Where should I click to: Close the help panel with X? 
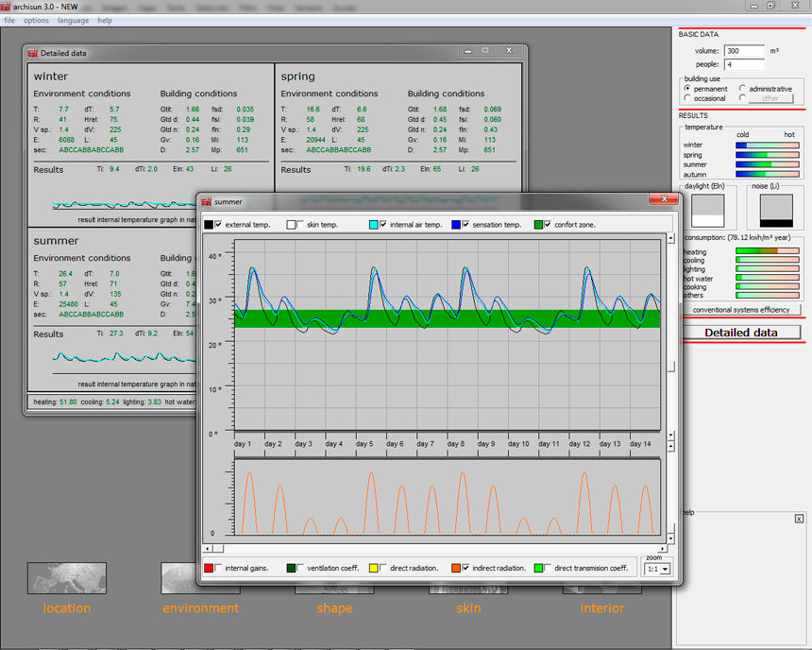(798, 519)
